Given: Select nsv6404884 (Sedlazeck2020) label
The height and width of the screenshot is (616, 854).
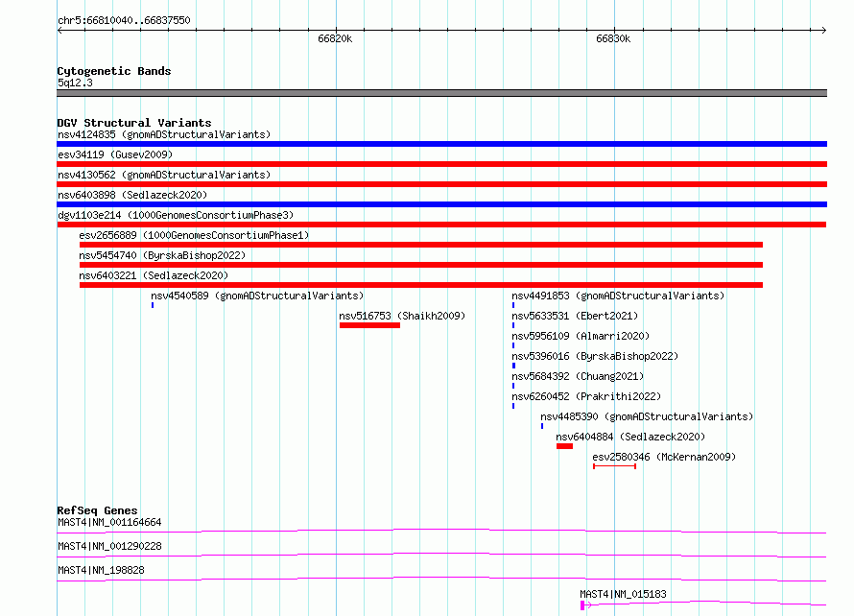Looking at the screenshot, I should pyautogui.click(x=630, y=437).
